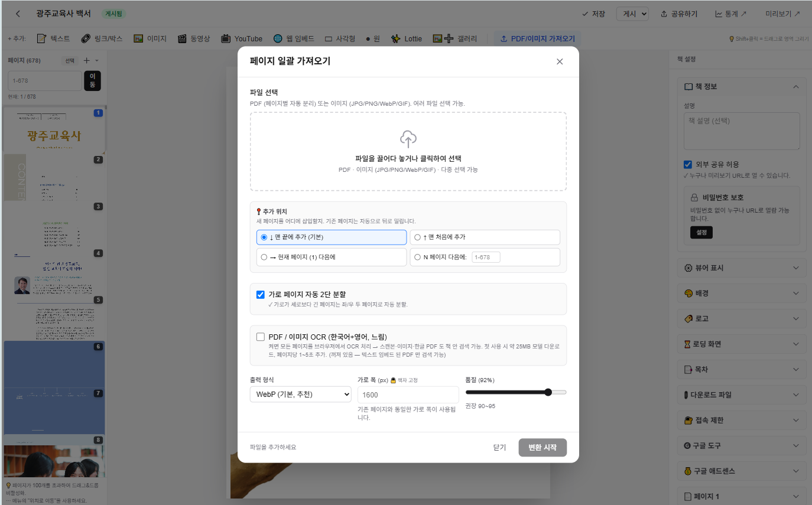This screenshot has width=812, height=505.
Task: Insert a Video (동영상) element
Action: tap(194, 38)
